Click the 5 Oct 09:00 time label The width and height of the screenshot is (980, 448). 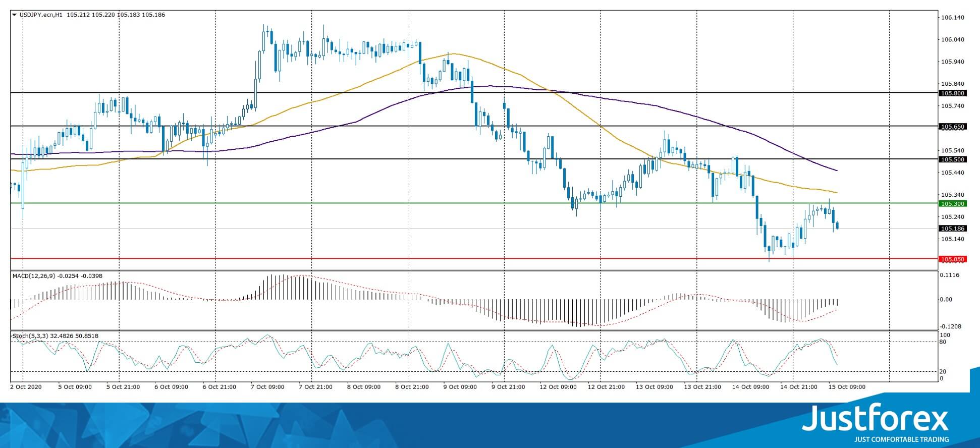tap(75, 387)
